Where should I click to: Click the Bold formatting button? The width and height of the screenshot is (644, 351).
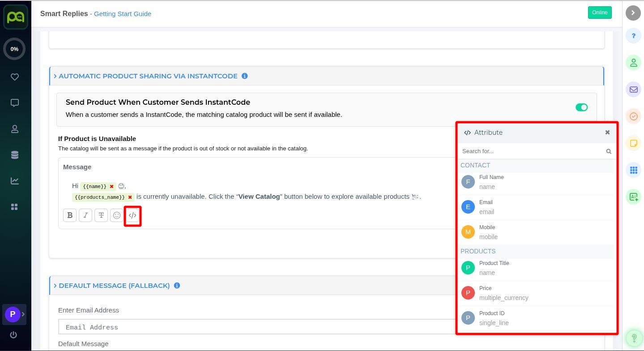(x=70, y=215)
